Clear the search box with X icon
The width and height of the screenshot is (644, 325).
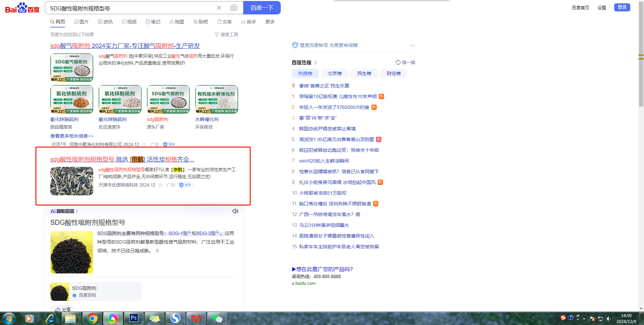pos(219,8)
